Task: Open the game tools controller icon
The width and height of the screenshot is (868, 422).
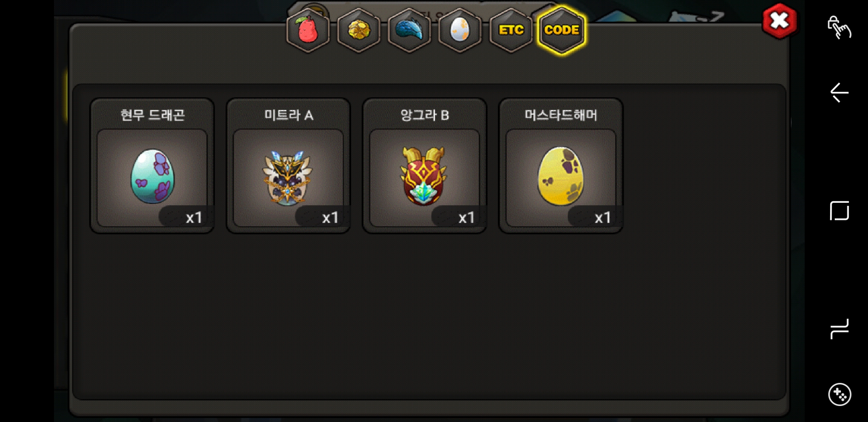Action: [x=839, y=394]
